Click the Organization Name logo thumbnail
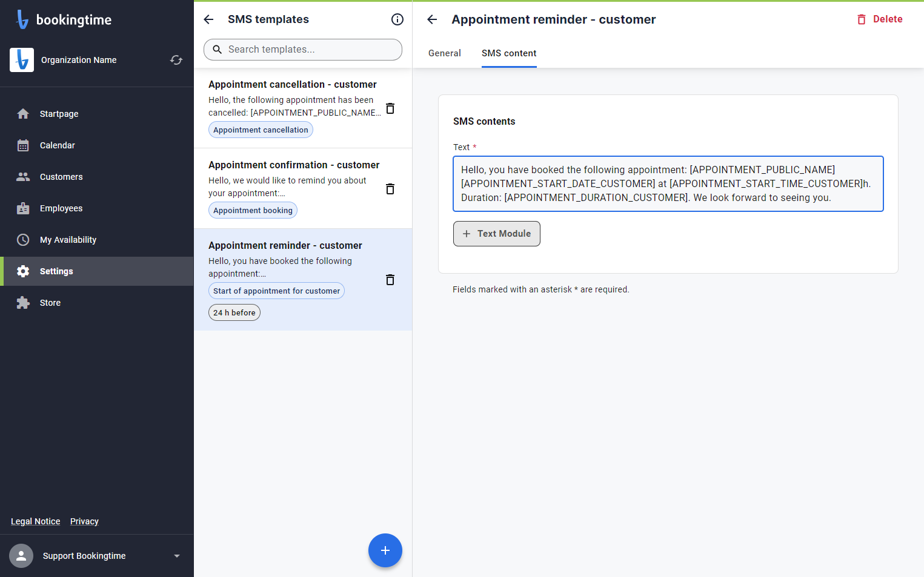This screenshot has height=577, width=924. 22,60
